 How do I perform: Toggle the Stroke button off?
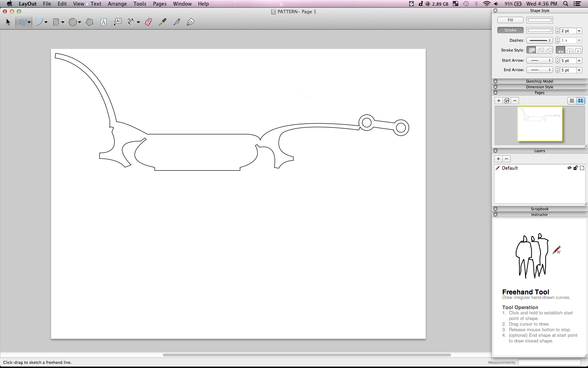click(510, 30)
